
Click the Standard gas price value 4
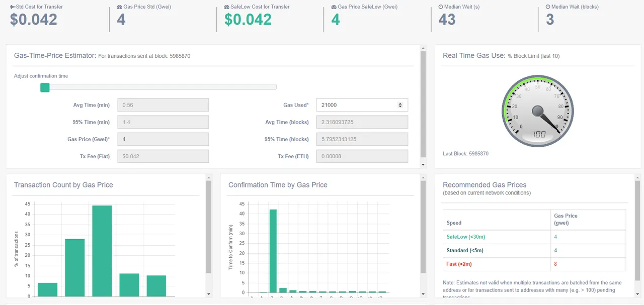[555, 250]
